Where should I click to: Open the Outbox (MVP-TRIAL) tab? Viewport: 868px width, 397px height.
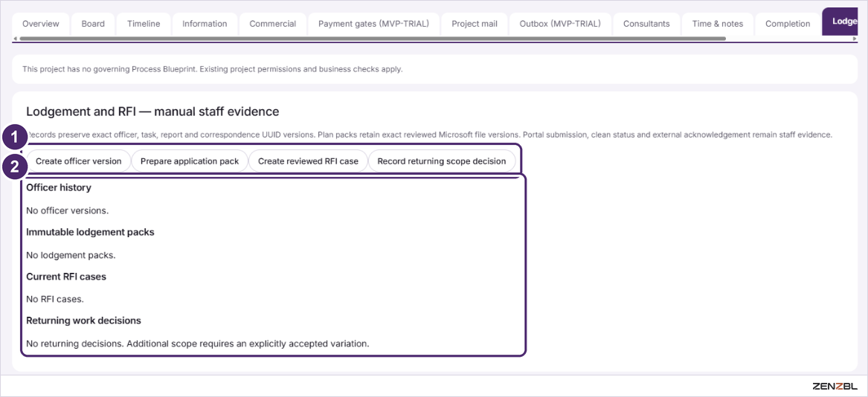click(560, 24)
